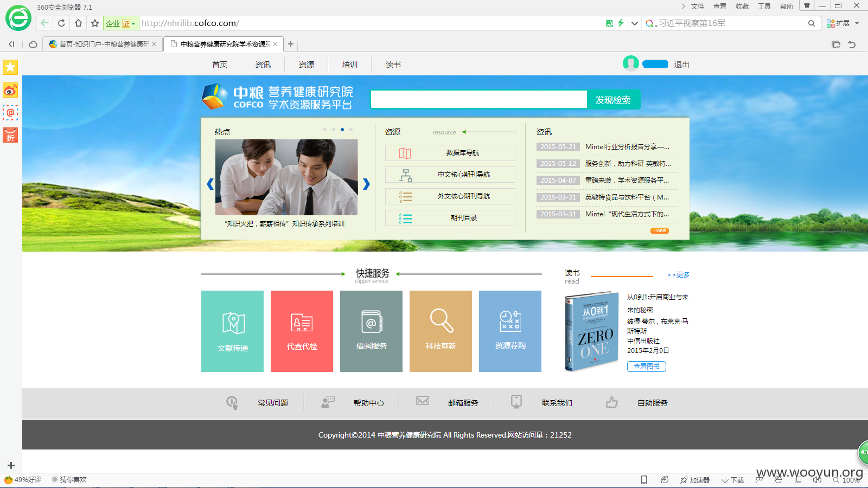Expand the 扩展 dropdown arrow

click(857, 23)
